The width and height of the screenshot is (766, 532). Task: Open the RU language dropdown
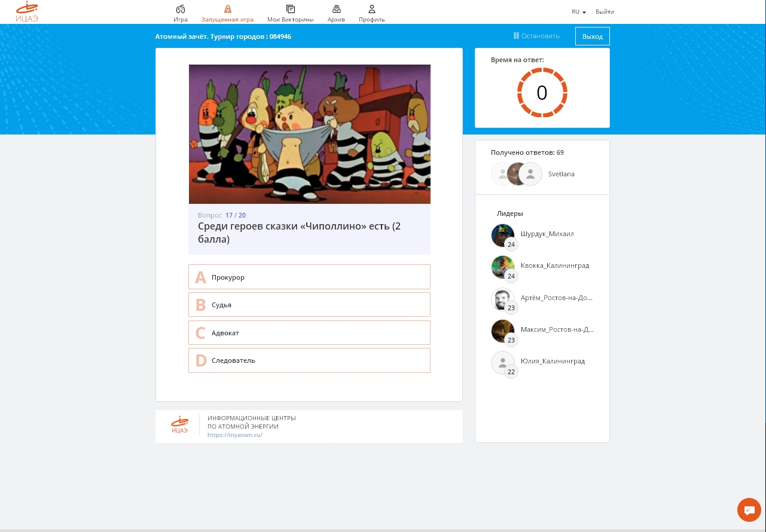click(578, 12)
